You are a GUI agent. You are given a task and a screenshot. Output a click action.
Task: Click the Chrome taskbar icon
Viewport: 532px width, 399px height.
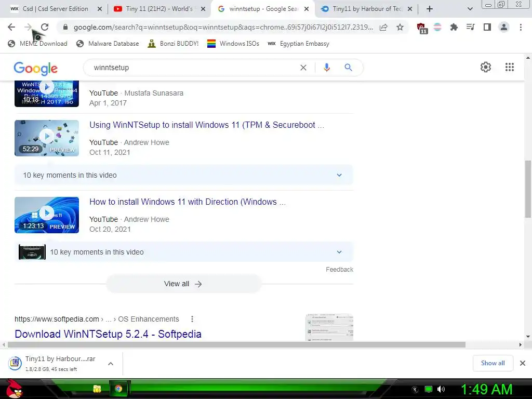pos(118,389)
